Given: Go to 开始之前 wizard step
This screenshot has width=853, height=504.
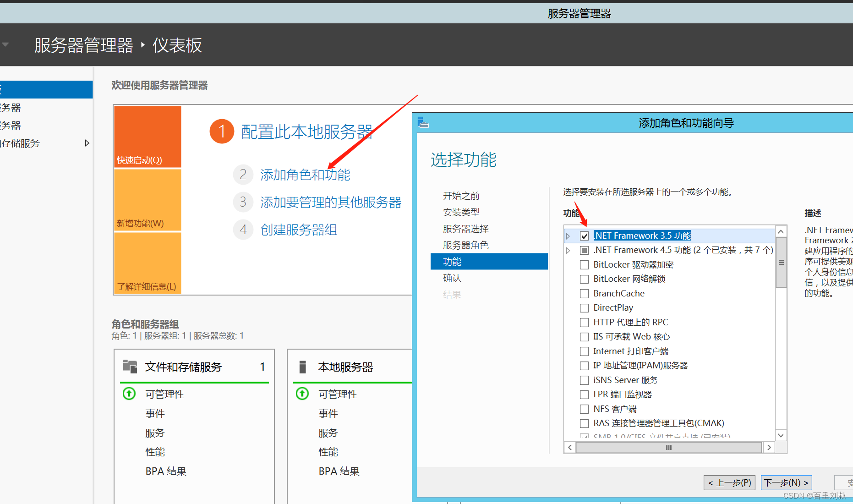Looking at the screenshot, I should 461,196.
